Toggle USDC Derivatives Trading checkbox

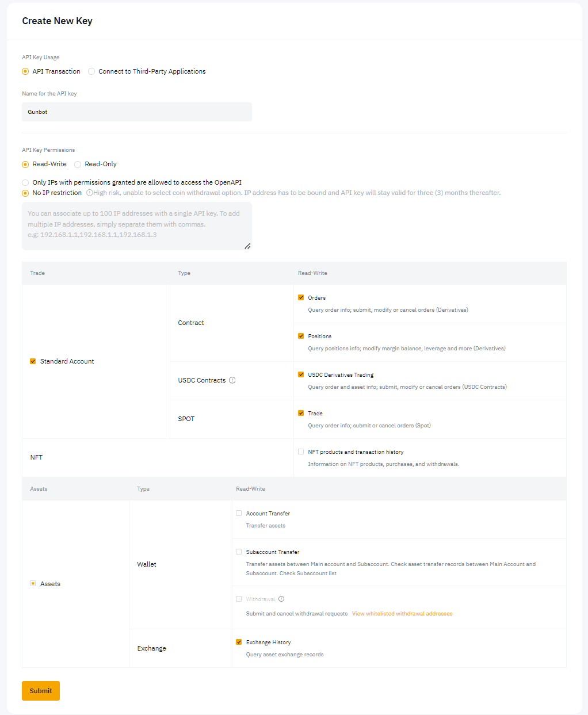click(301, 374)
